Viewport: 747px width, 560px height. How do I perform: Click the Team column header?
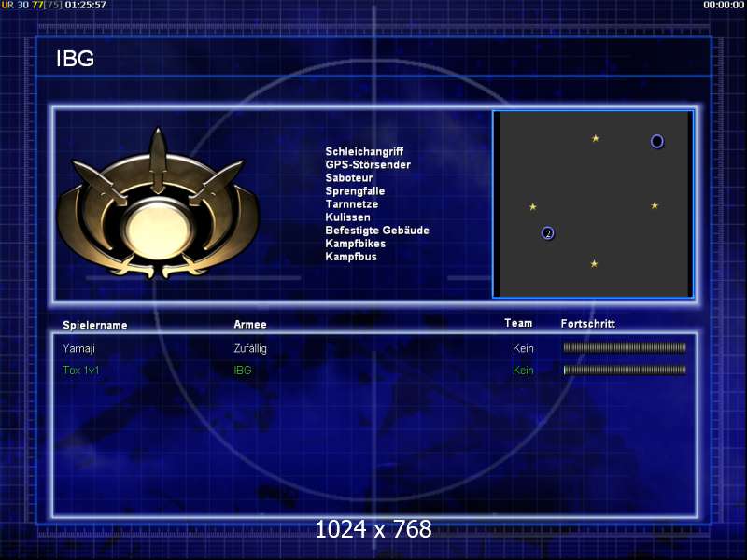pyautogui.click(x=518, y=323)
